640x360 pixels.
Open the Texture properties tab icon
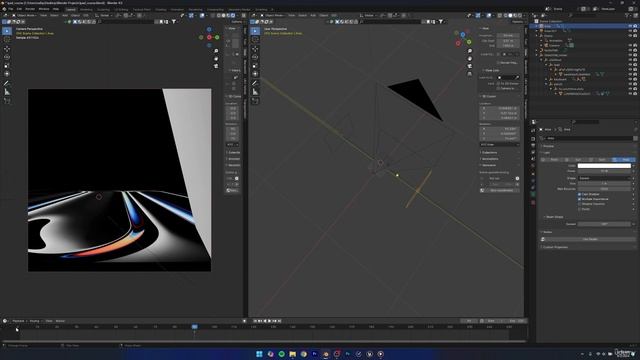click(x=533, y=202)
